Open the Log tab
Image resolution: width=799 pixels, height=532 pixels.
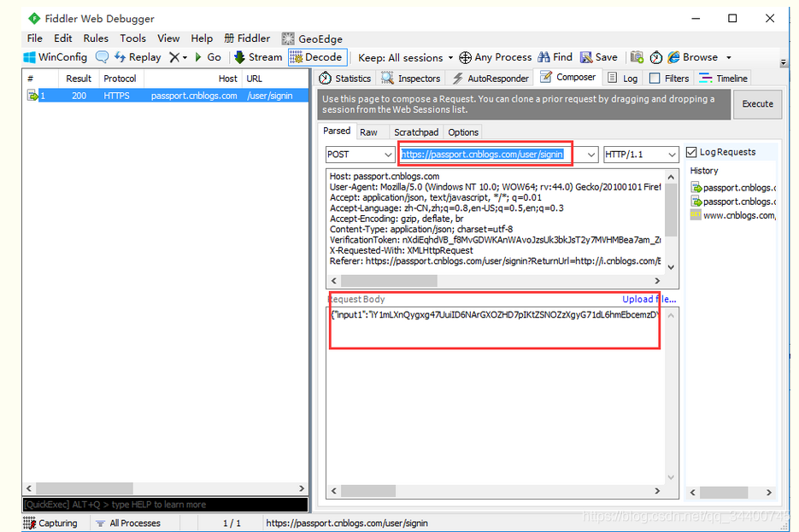pos(623,79)
